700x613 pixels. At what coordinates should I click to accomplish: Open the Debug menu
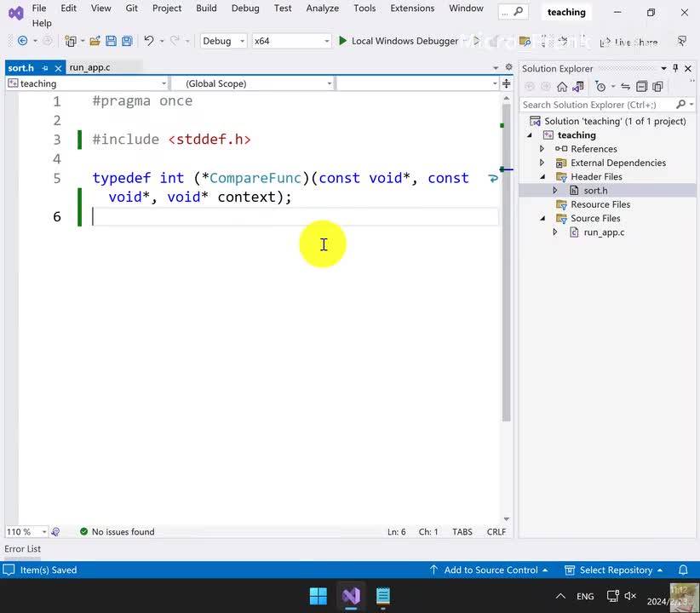(x=245, y=8)
